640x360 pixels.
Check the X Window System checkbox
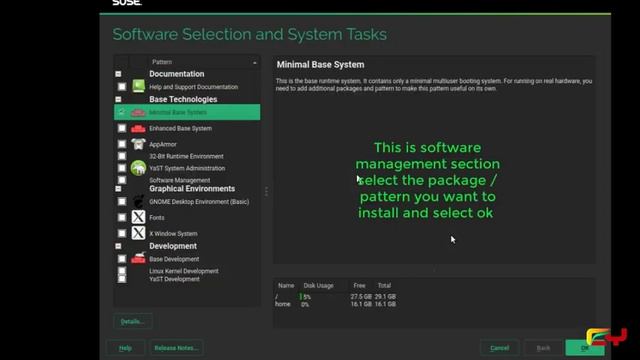[x=122, y=233]
